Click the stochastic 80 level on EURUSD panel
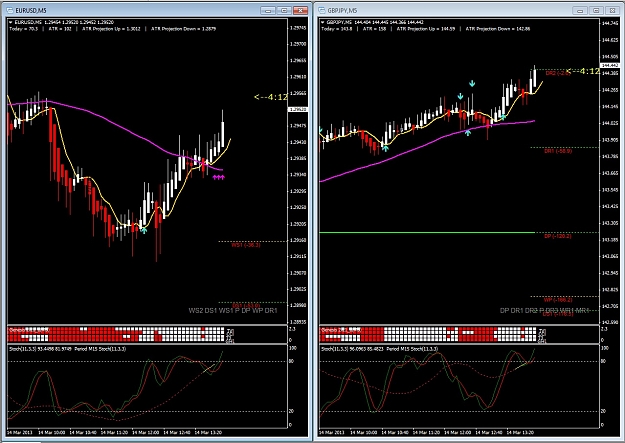The image size is (625, 443). point(291,361)
